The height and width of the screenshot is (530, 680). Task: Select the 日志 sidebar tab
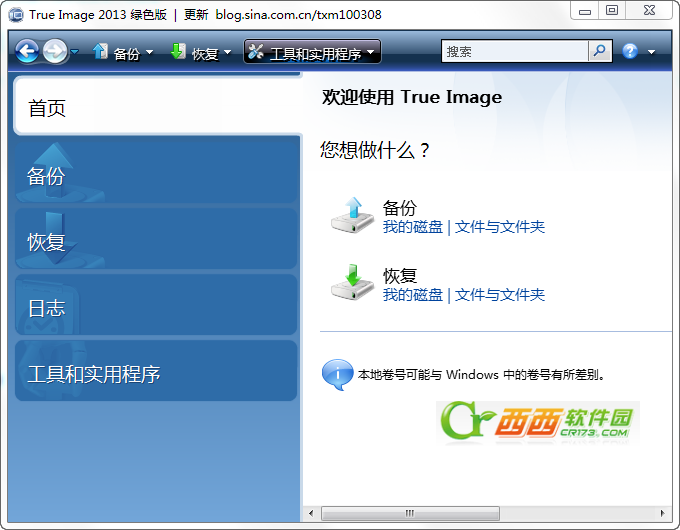156,304
